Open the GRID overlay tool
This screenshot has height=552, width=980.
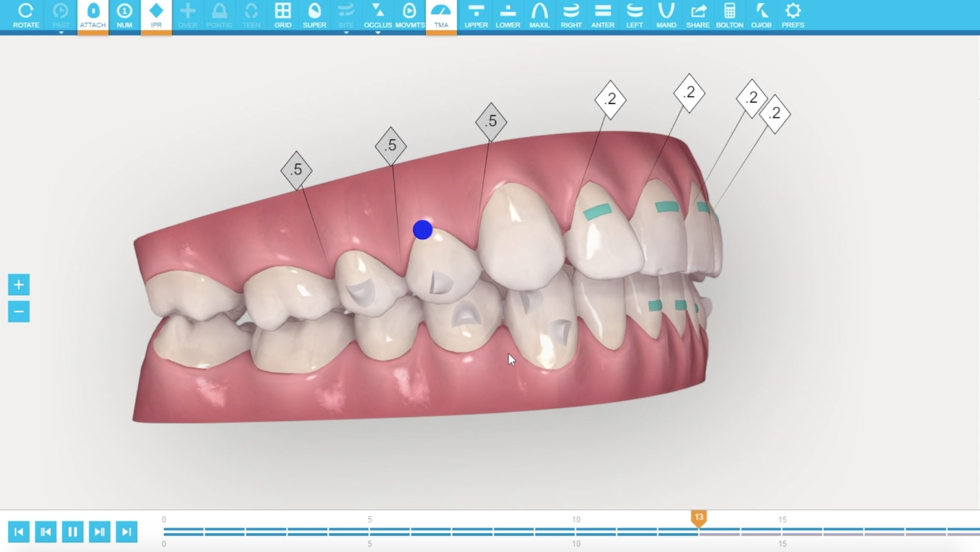click(283, 14)
